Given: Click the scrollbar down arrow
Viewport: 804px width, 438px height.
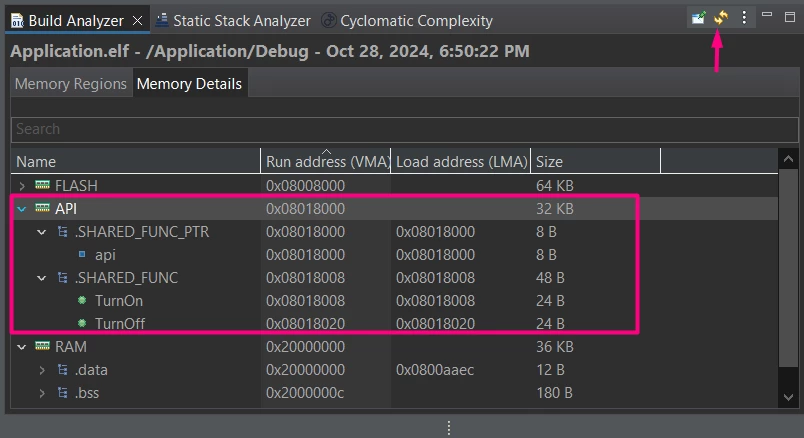Looking at the screenshot, I should pyautogui.click(x=788, y=397).
